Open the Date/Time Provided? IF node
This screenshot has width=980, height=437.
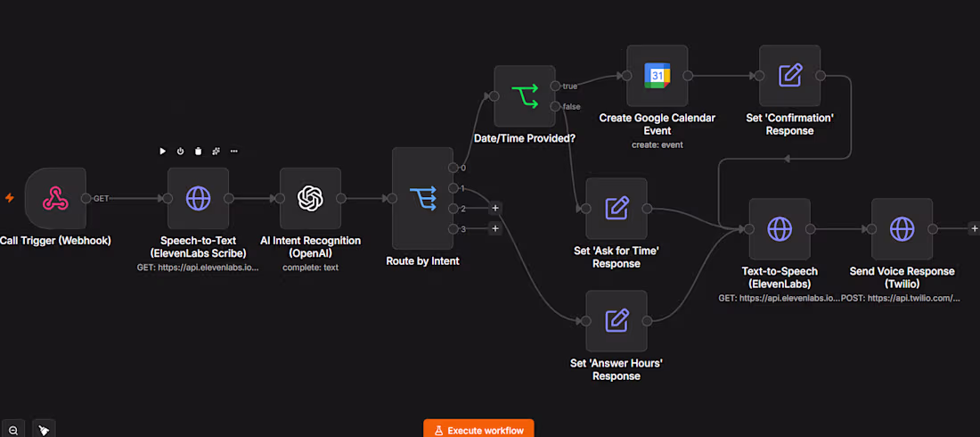tap(525, 95)
